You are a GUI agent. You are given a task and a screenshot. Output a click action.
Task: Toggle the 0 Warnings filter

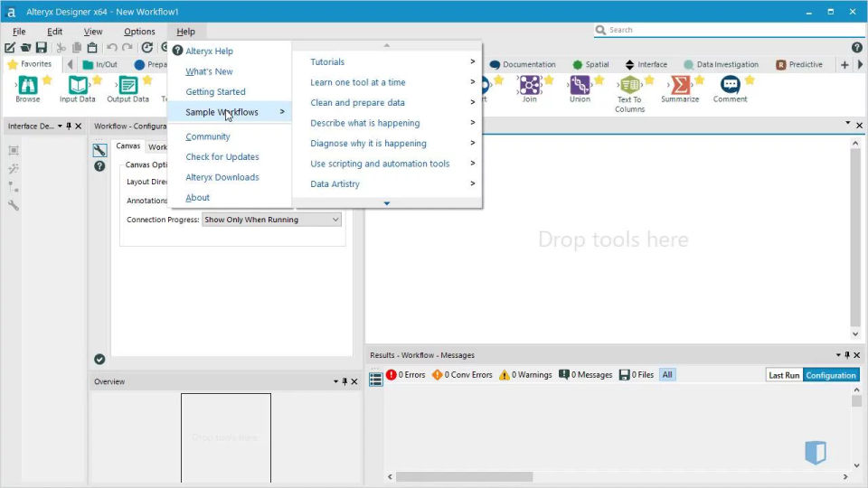[525, 374]
